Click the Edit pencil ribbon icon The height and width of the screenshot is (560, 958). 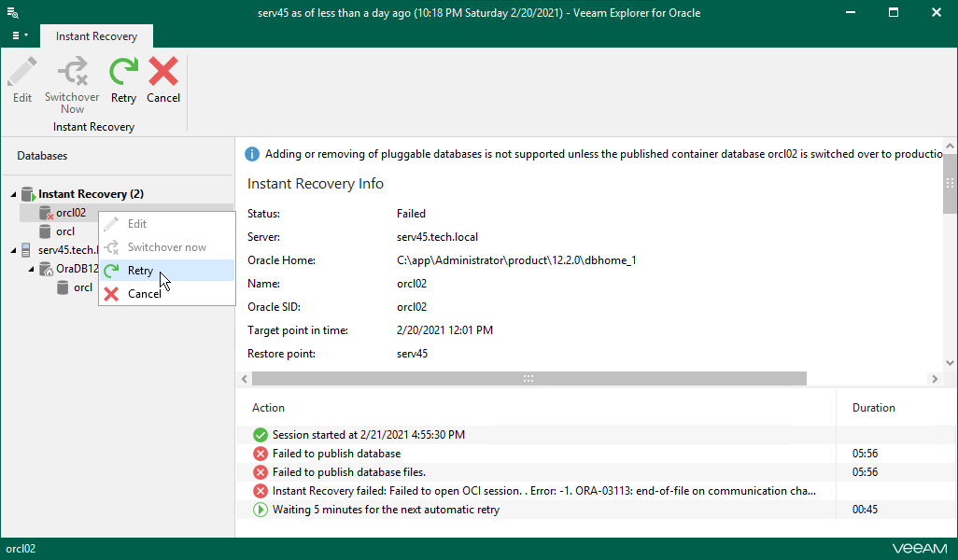[x=22, y=72]
